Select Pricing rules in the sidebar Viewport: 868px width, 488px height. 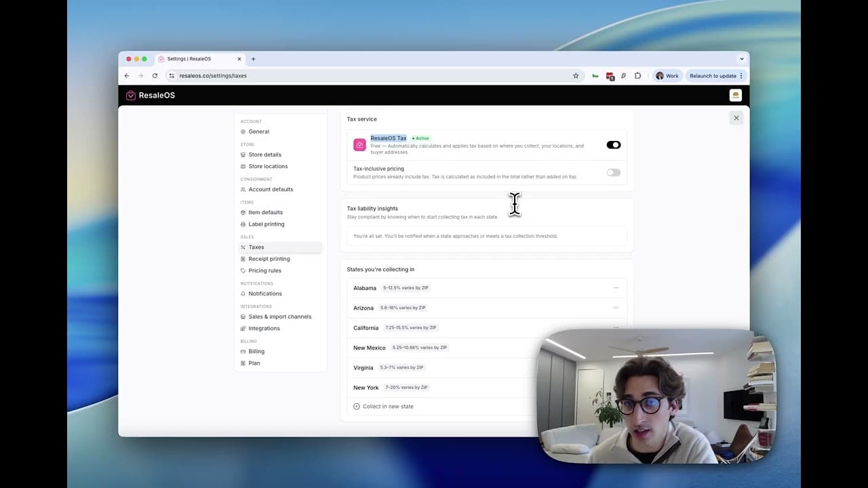click(x=264, y=270)
